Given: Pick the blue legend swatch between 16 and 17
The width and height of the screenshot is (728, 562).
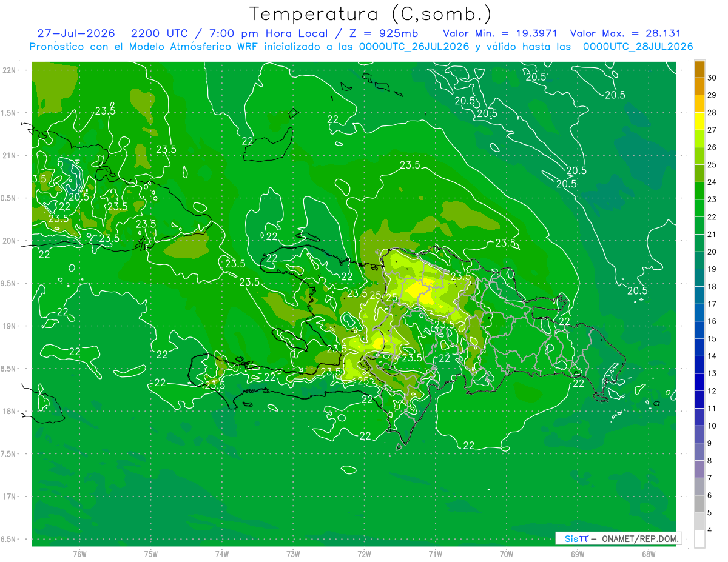Looking at the screenshot, I should click(699, 313).
